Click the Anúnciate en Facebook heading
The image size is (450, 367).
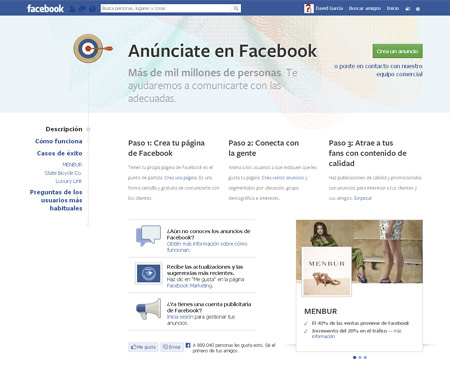pos(223,51)
